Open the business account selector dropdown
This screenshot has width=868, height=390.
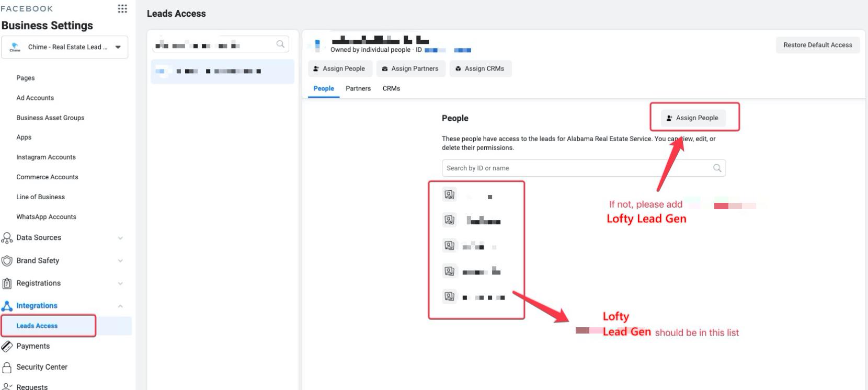[x=65, y=47]
